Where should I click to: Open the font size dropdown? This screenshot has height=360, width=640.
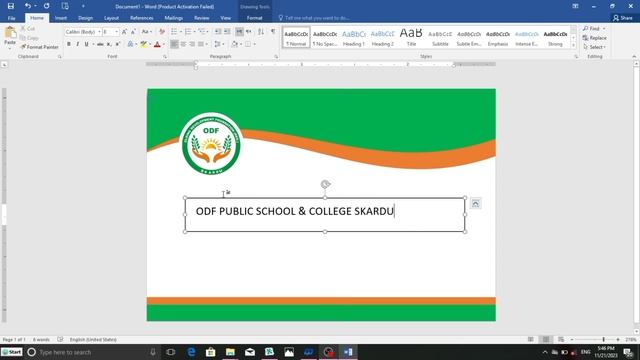[x=116, y=32]
